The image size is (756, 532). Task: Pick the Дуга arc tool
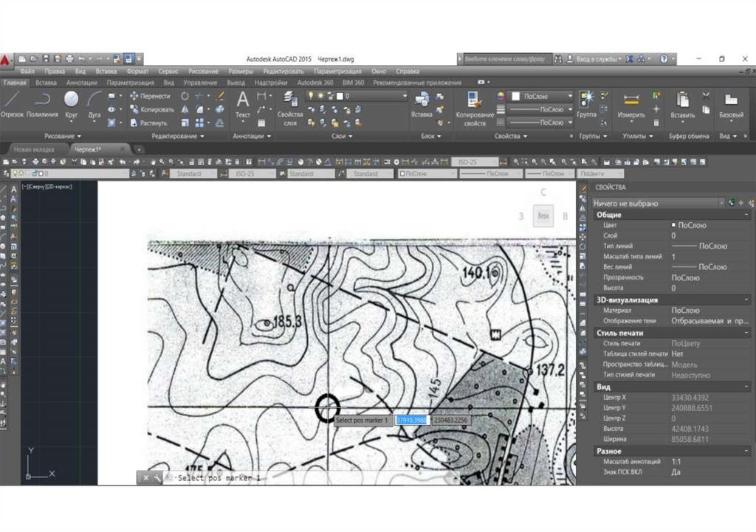coord(94,103)
